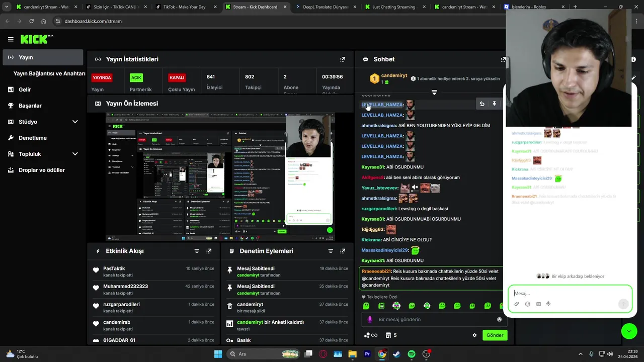Click the reply arrow on the hovered chat message
644x362 pixels.
click(482, 104)
